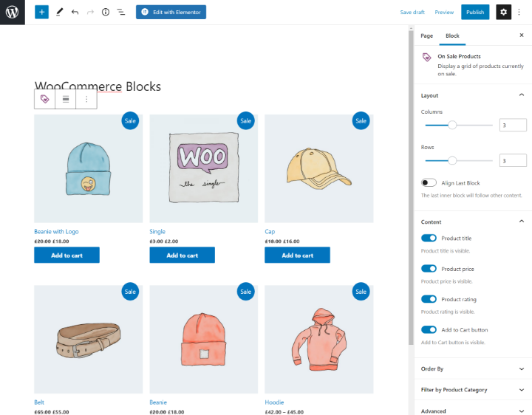Open the top bar options menu

(x=519, y=13)
